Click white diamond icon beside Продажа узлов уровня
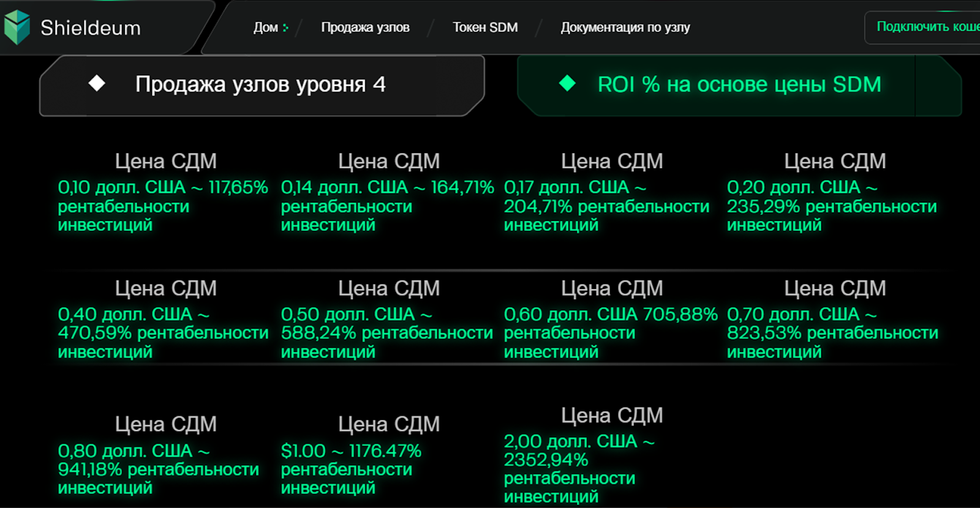 click(x=97, y=83)
